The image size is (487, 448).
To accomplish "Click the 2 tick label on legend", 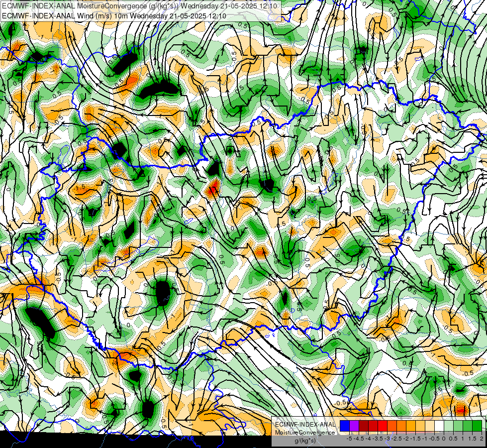I will coord(482,439).
